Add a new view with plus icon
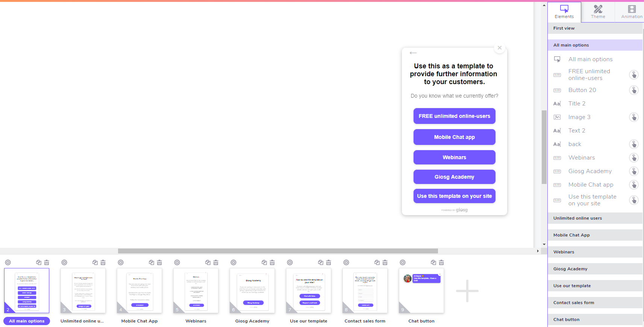 pyautogui.click(x=467, y=291)
